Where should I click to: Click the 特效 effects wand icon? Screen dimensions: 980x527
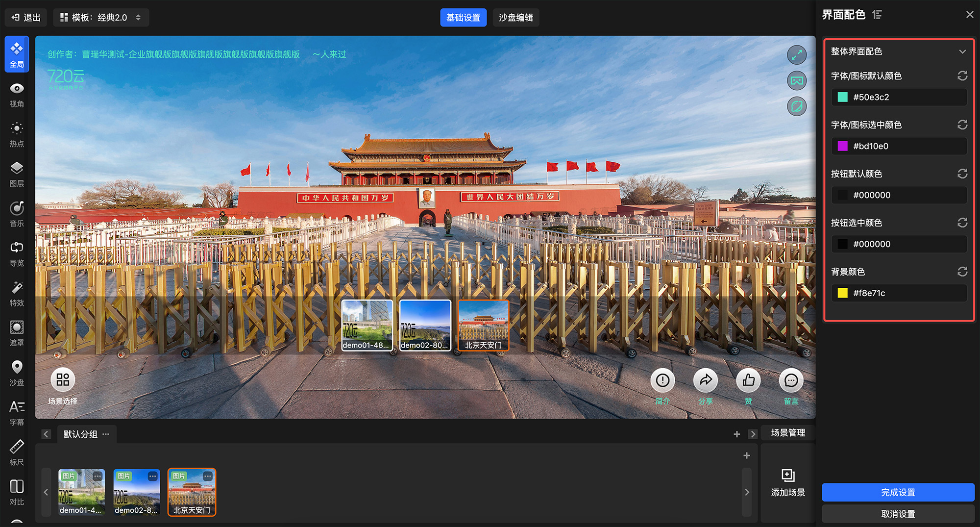[17, 293]
